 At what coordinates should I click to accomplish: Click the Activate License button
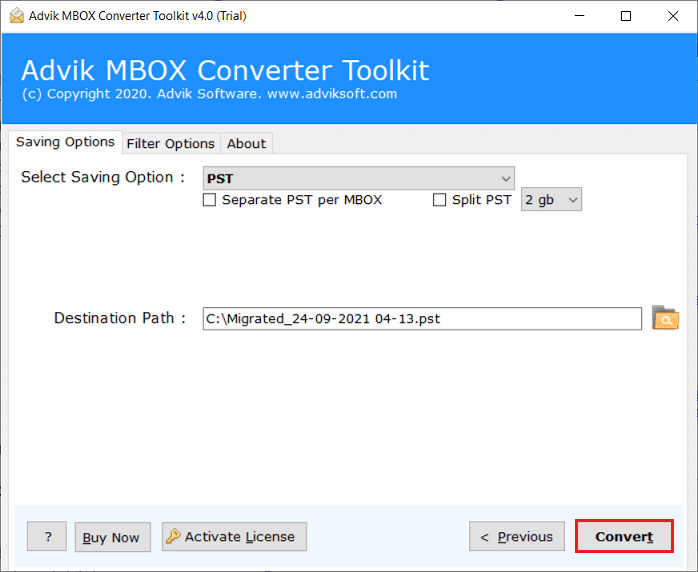point(234,536)
